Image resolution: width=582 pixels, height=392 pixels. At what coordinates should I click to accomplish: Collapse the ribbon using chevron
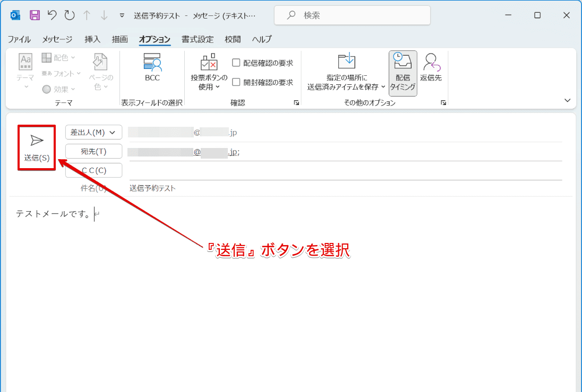(567, 100)
